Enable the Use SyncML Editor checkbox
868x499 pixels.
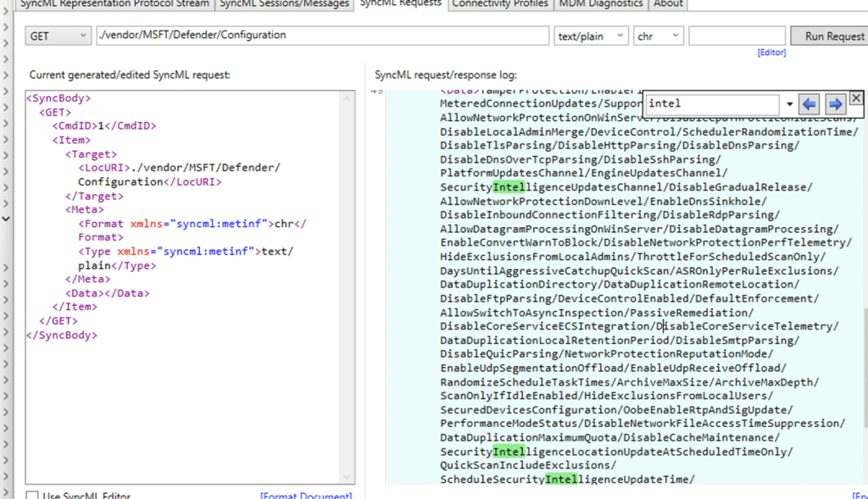[x=31, y=496]
